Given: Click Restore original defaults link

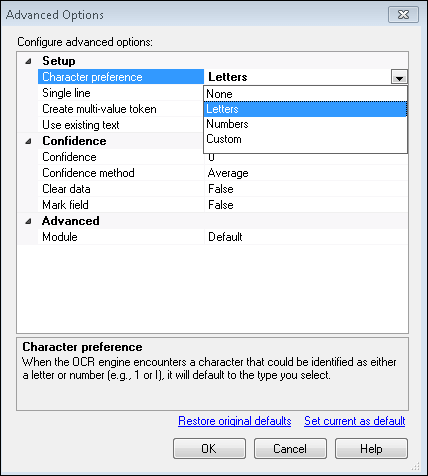Looking at the screenshot, I should (x=235, y=421).
